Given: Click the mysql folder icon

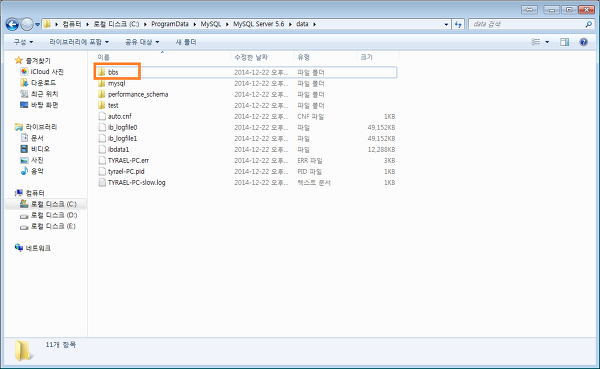Looking at the screenshot, I should tap(101, 83).
